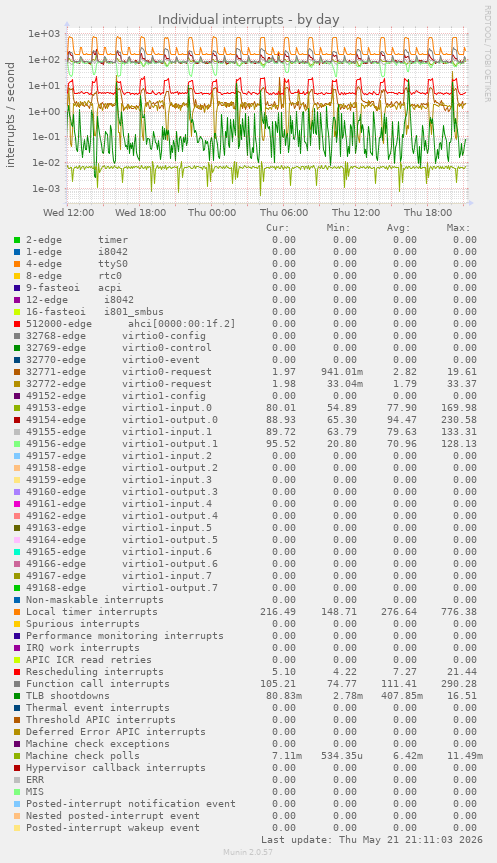The image size is (497, 863).
Task: Click the 32771-edge virtio0-request legend entry
Action: point(118,372)
